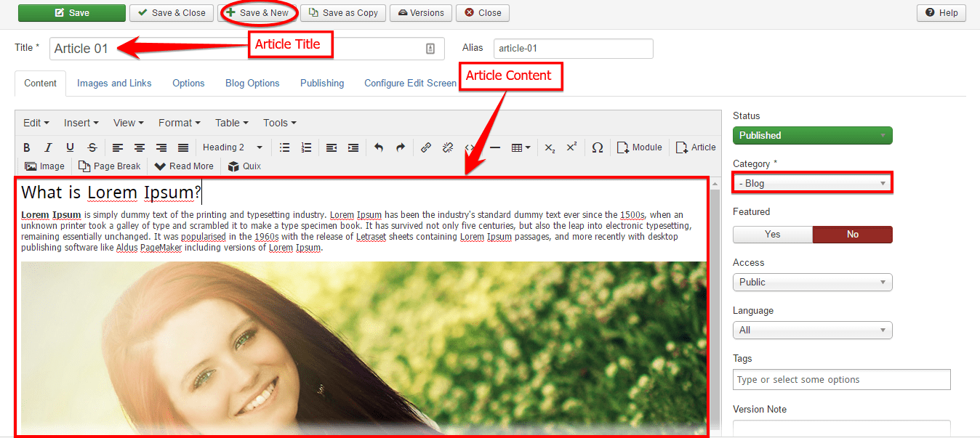Viewport: 980px width, 438px height.
Task: Click the Save & Close button
Action: [x=172, y=13]
